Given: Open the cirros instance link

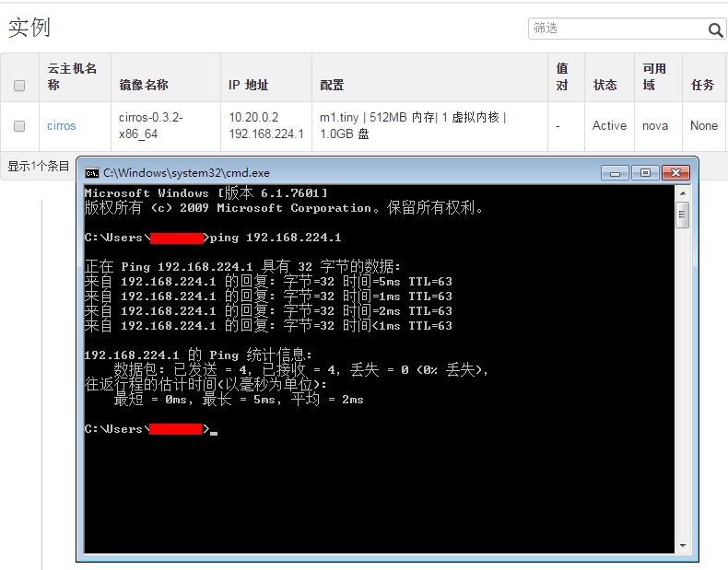Looking at the screenshot, I should click(x=62, y=125).
